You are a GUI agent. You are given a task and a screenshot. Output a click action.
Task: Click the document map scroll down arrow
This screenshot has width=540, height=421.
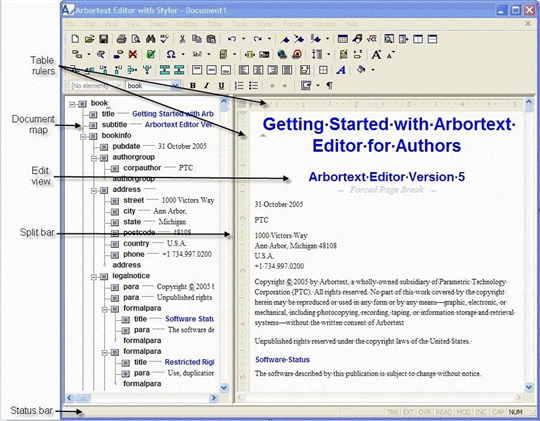click(x=224, y=388)
